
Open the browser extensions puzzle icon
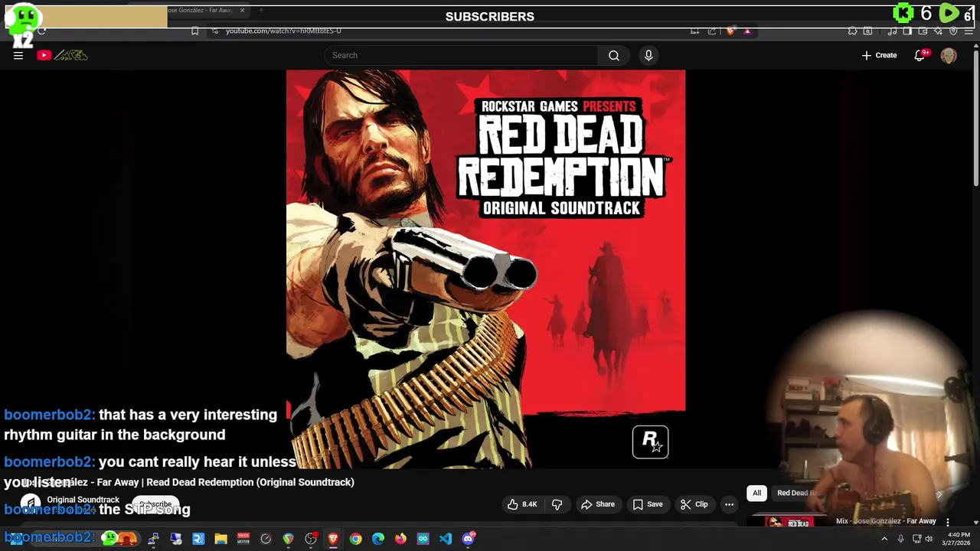(852, 31)
